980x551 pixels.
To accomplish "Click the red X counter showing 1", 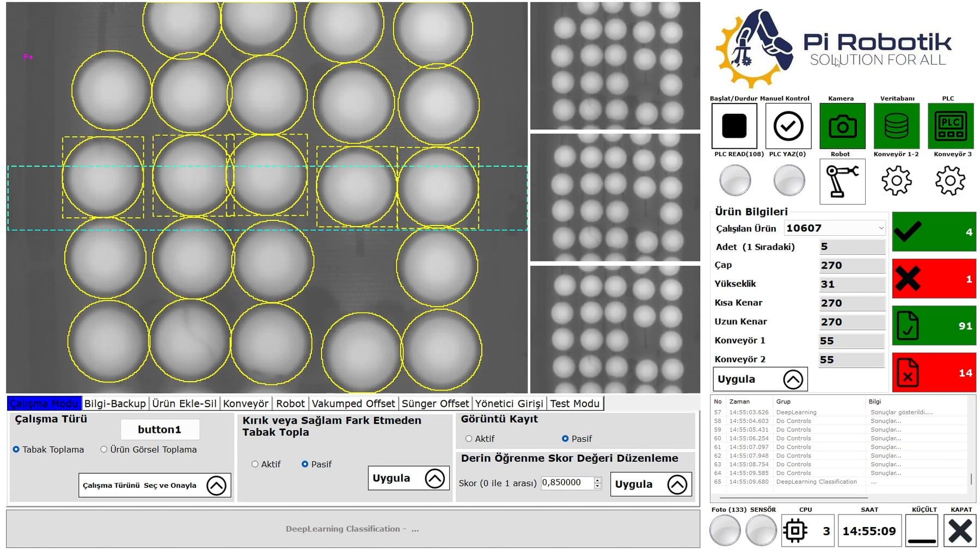I will (x=934, y=278).
